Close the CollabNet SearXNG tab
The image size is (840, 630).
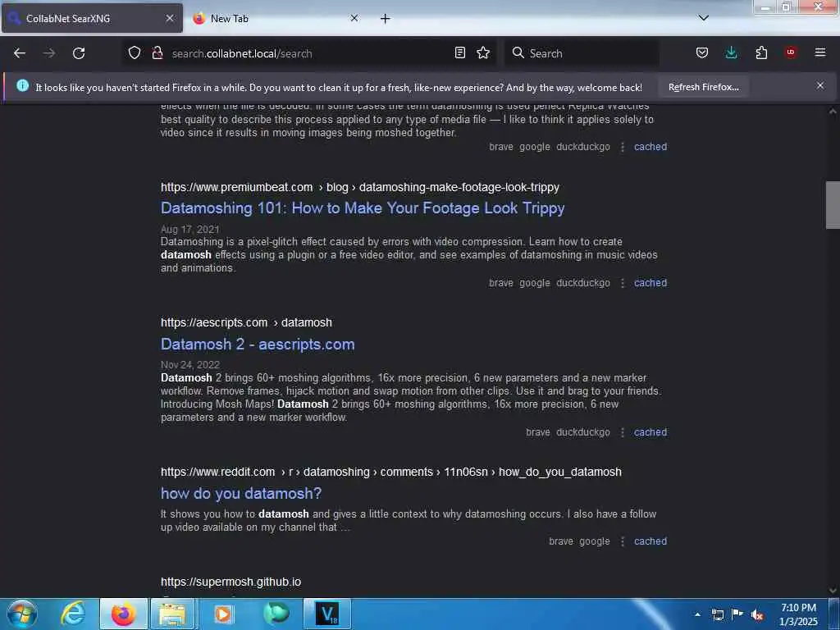(170, 18)
